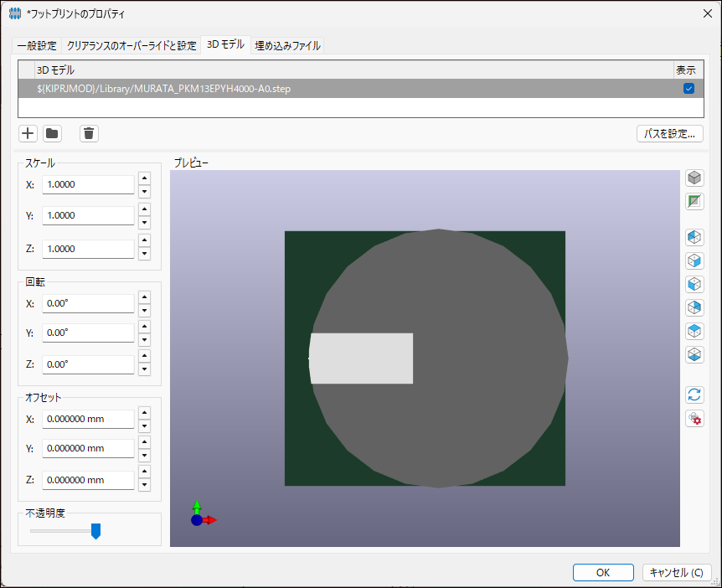Add a new 3D model row

click(28, 133)
